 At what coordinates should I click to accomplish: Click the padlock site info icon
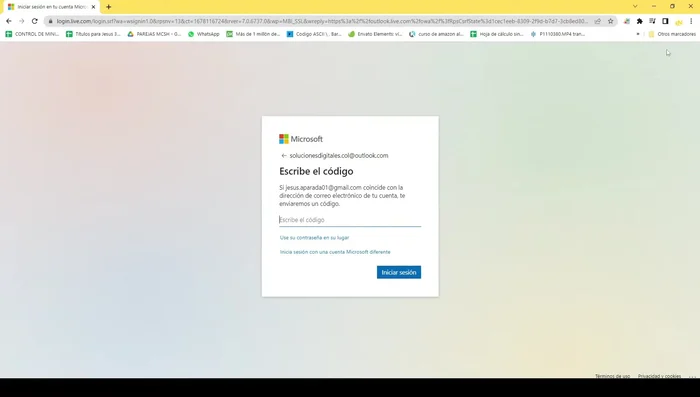50,21
